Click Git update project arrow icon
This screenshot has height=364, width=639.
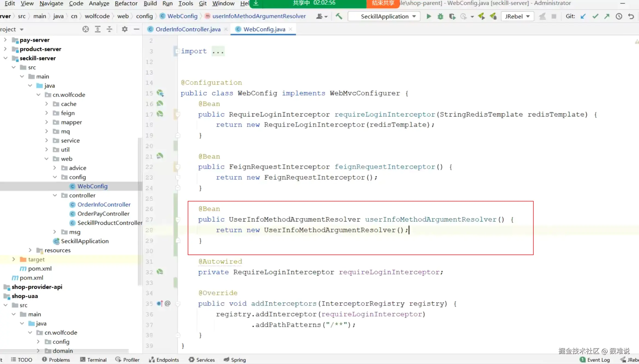(x=583, y=16)
